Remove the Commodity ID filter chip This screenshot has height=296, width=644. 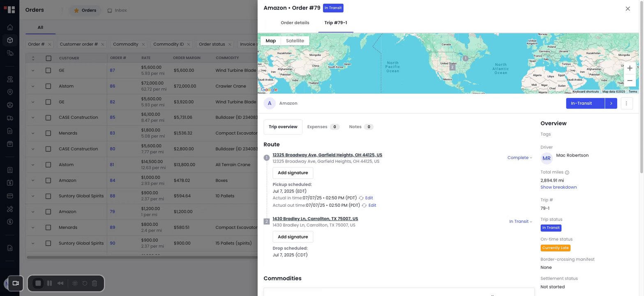(189, 44)
